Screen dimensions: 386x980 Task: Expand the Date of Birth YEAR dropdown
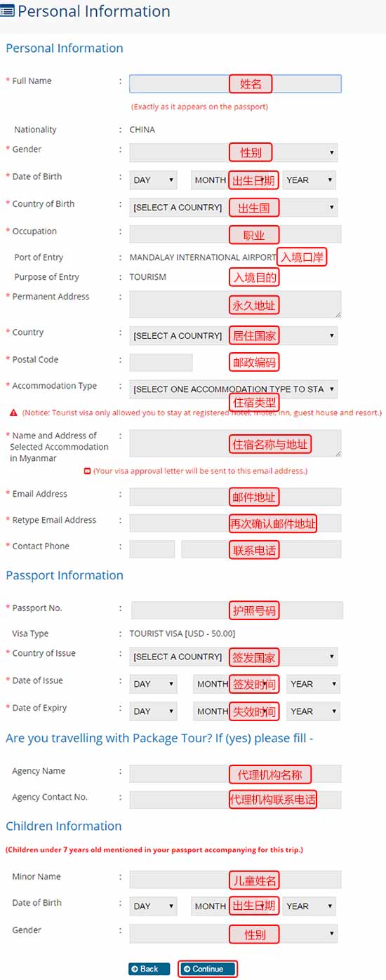pos(310,180)
